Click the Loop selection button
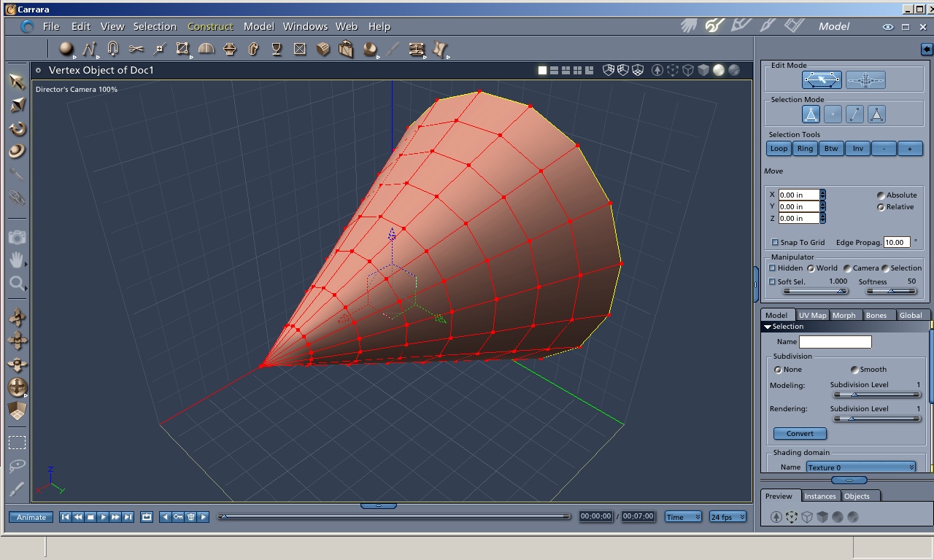 779,149
